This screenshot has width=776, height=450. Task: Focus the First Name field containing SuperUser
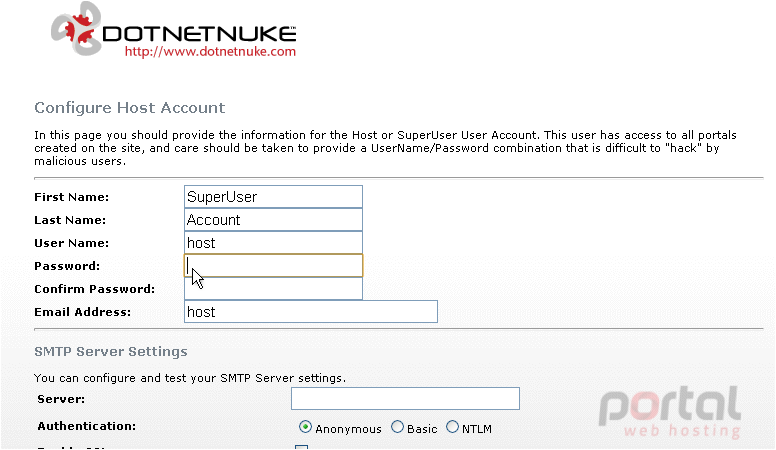[x=273, y=197]
